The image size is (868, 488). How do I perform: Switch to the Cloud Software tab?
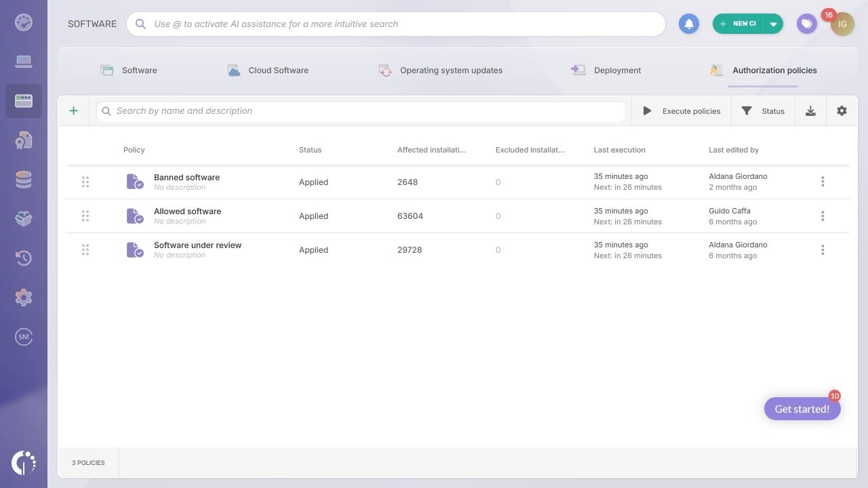tap(268, 70)
